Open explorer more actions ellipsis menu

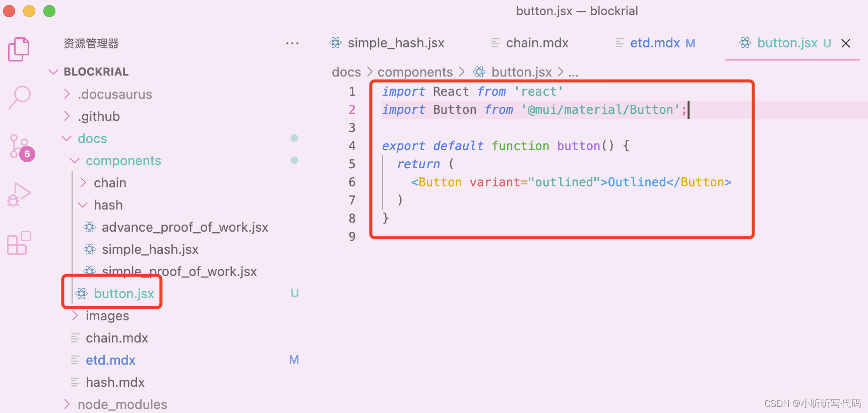(292, 43)
